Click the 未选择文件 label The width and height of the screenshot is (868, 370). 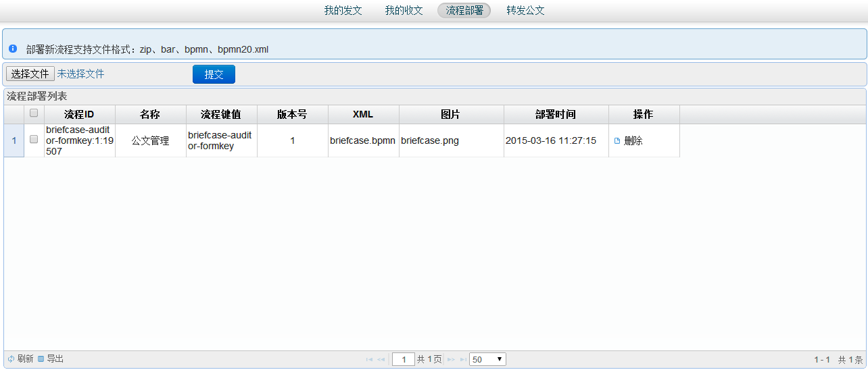[x=80, y=74]
